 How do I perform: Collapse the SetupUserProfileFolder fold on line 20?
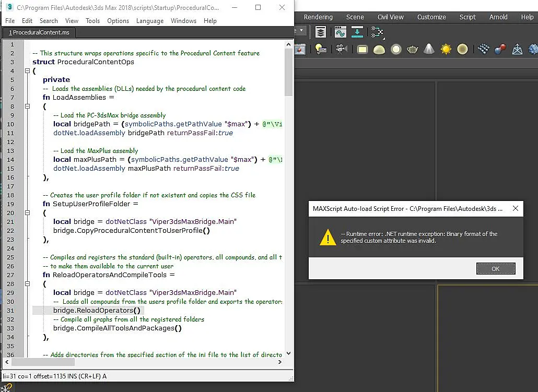click(28, 212)
